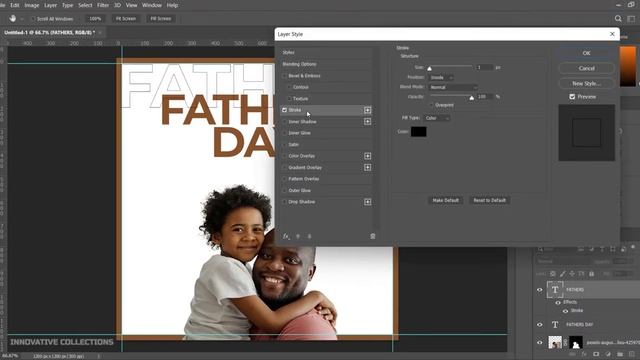Click the link icon between photo and mask
The width and height of the screenshot is (640, 360).
click(x=565, y=342)
